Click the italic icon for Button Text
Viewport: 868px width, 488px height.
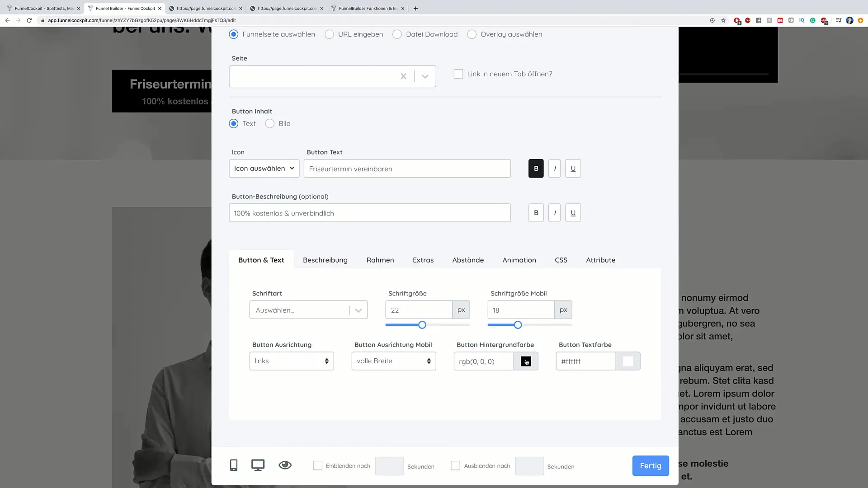coord(555,169)
